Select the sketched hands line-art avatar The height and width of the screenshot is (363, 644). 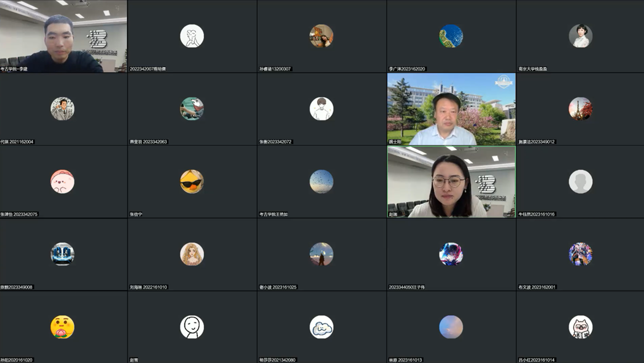click(x=192, y=36)
